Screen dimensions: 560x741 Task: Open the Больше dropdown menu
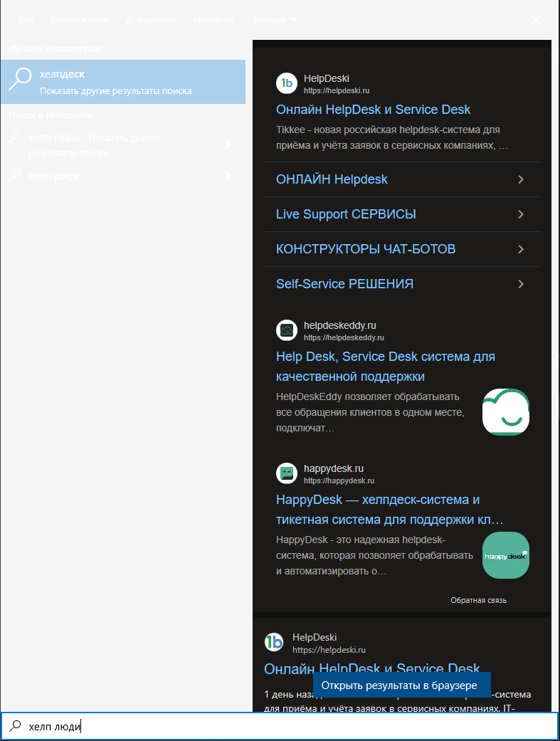(x=275, y=19)
